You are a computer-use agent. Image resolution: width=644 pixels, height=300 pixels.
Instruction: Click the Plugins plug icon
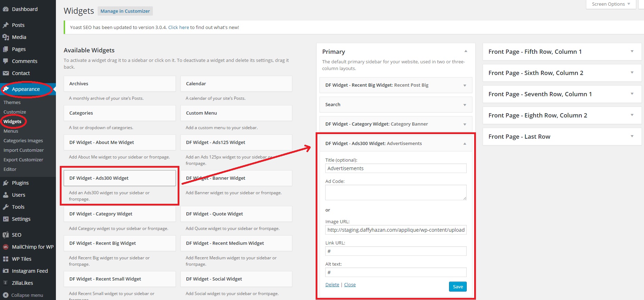point(6,183)
